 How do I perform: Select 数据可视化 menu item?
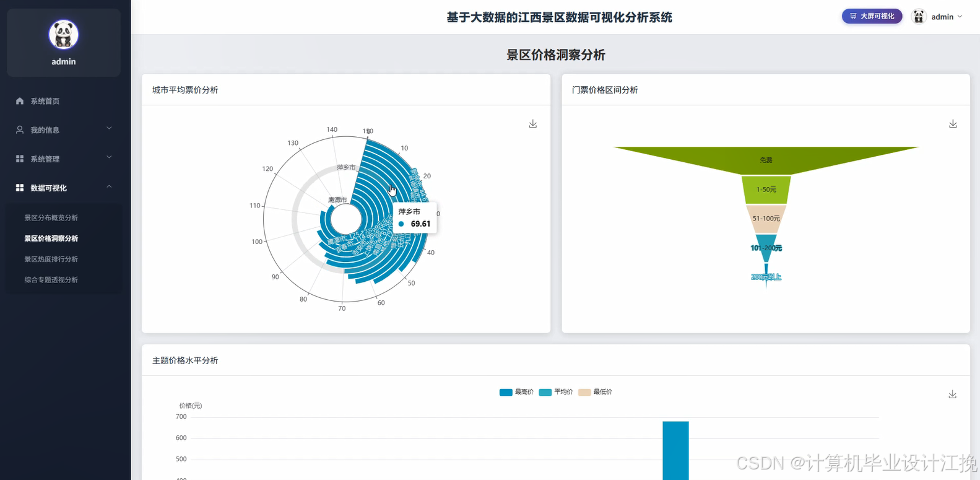[x=65, y=188]
